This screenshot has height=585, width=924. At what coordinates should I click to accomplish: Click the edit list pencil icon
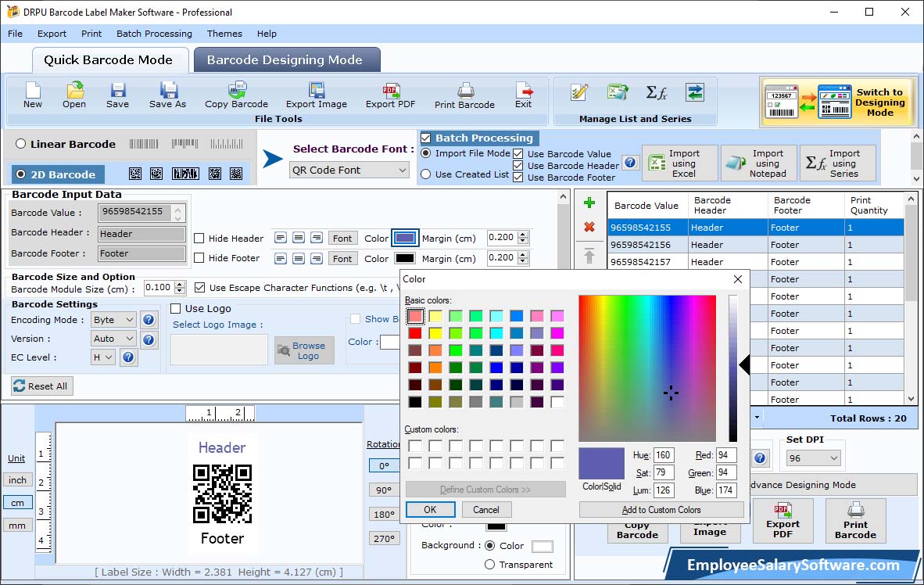point(579,92)
